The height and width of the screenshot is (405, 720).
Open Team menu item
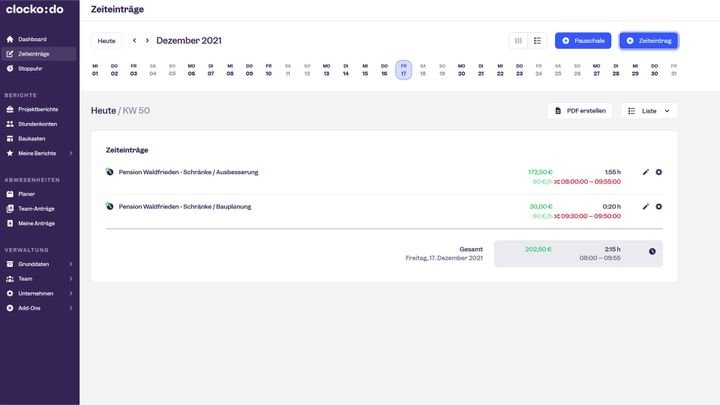click(39, 279)
